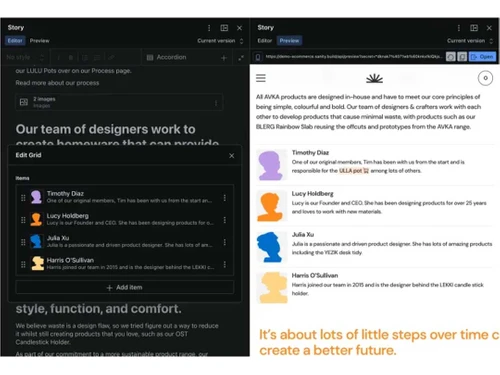500x375 pixels.
Task: Open Current version dropdown in right pane
Action: [x=470, y=41]
